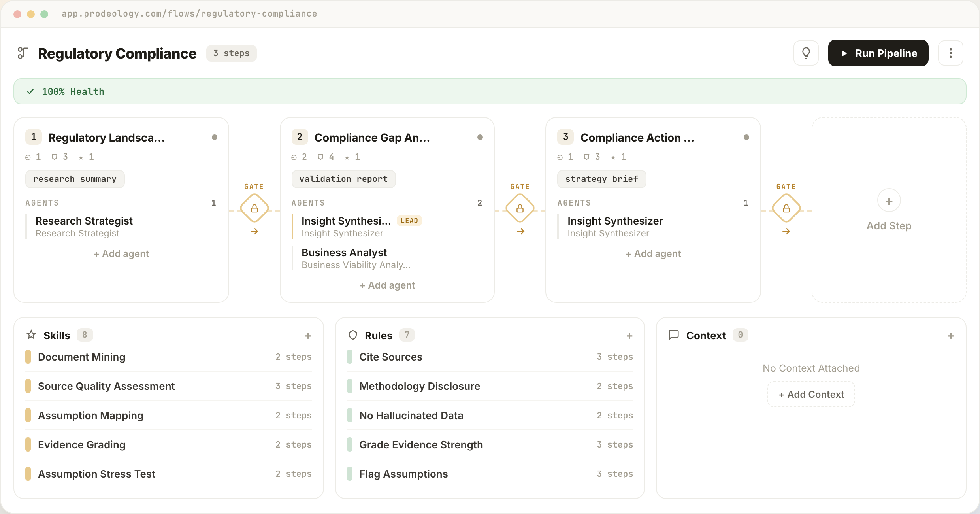Open Methodology Disclosure rule
Viewport: 980px width, 514px height.
click(x=490, y=386)
